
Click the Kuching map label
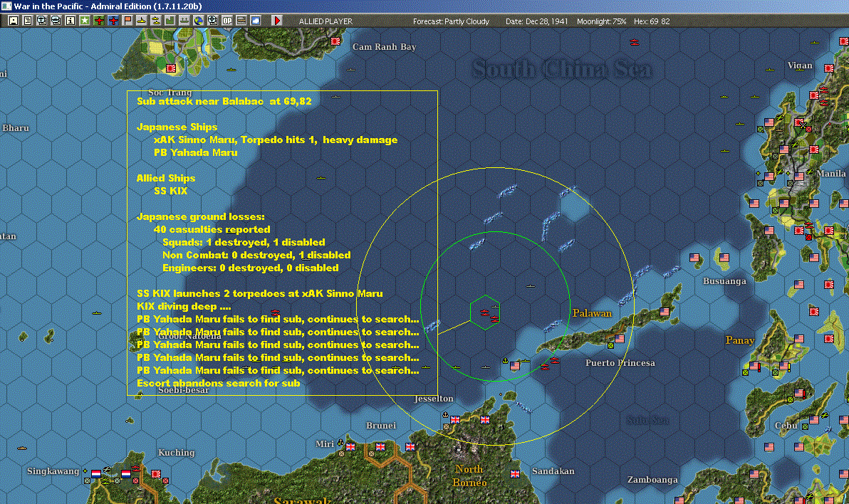(x=176, y=453)
